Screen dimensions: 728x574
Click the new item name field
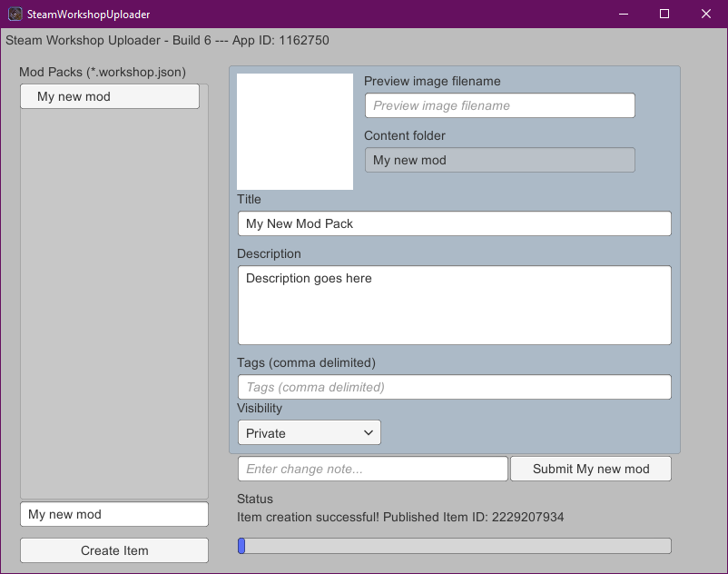click(x=114, y=514)
